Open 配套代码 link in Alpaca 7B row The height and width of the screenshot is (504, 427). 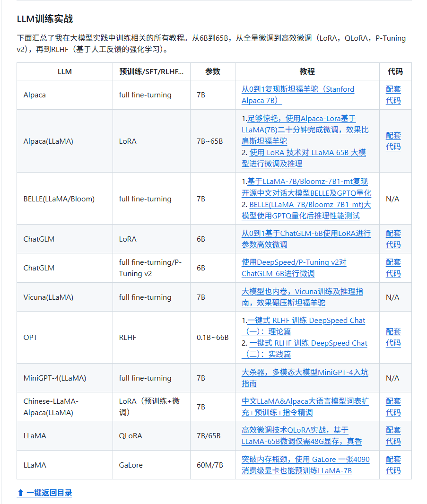[x=393, y=95]
